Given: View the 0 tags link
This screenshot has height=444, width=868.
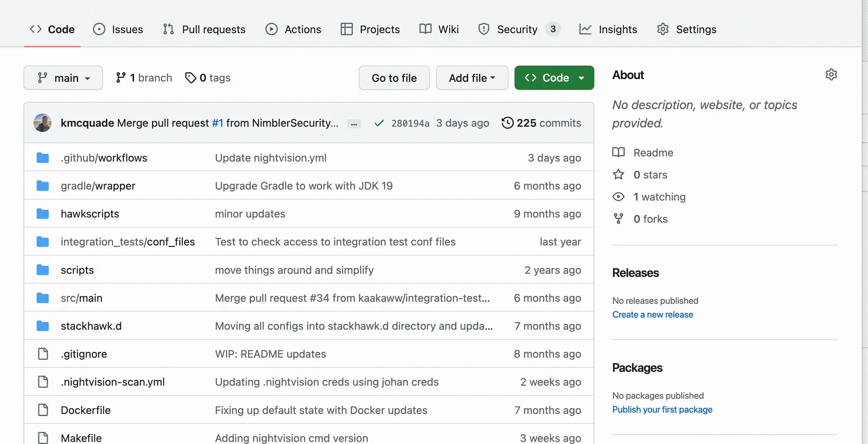Looking at the screenshot, I should point(208,78).
